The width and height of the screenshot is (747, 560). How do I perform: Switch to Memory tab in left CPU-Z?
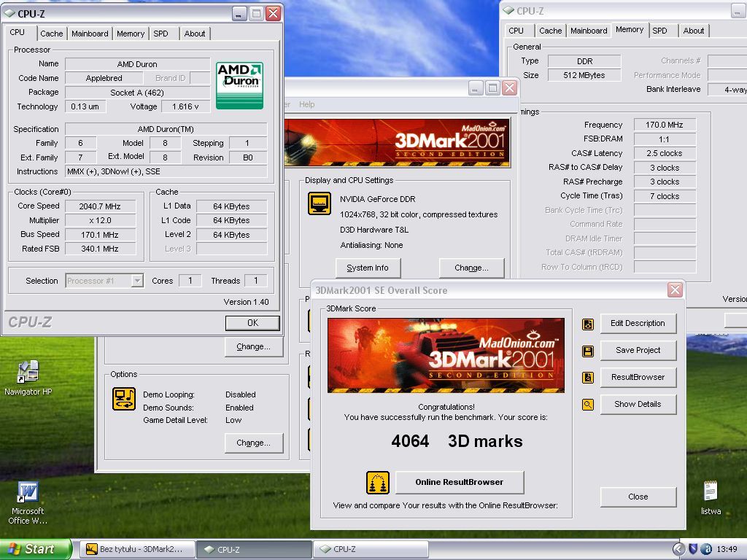pos(130,34)
